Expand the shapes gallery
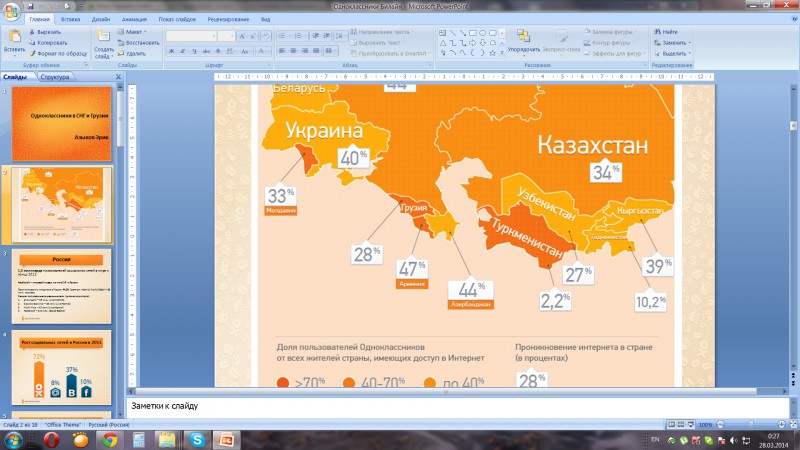The height and width of the screenshot is (450, 800). [x=502, y=53]
